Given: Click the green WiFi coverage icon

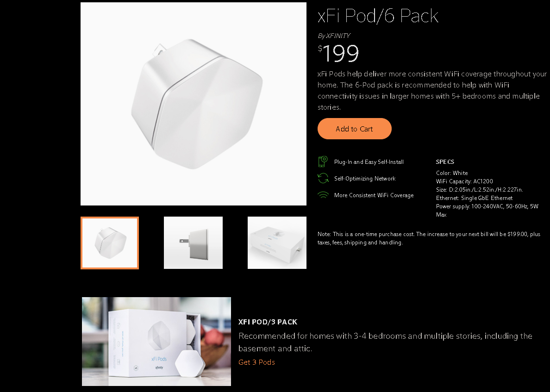Looking at the screenshot, I should pyautogui.click(x=323, y=195).
